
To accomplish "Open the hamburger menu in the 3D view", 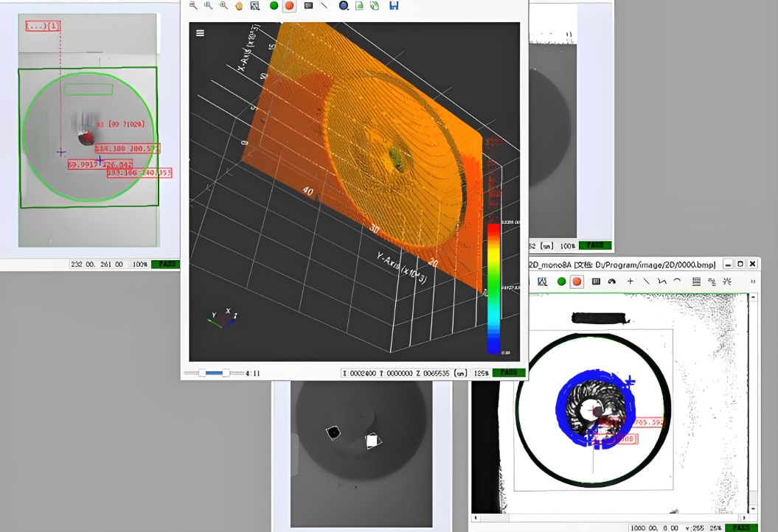I will coord(200,32).
